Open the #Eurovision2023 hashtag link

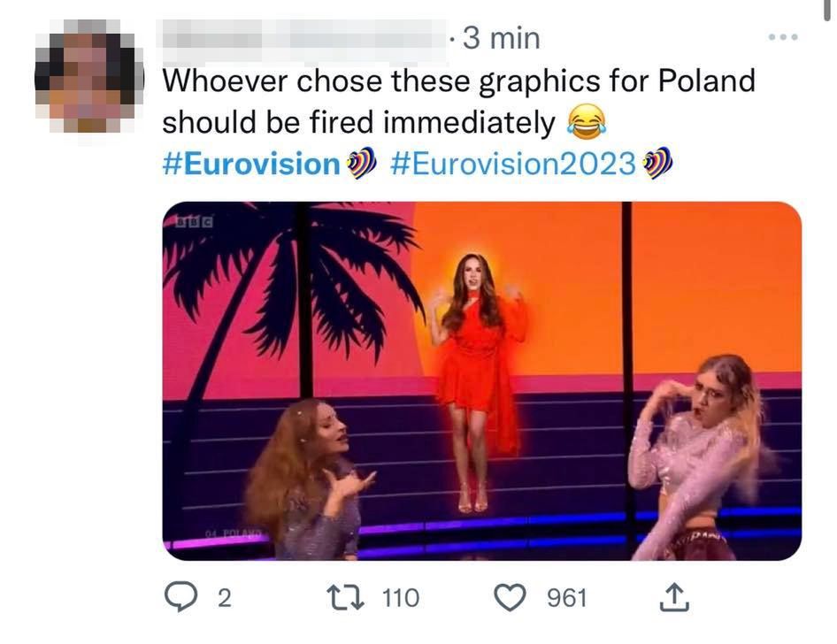[512, 164]
